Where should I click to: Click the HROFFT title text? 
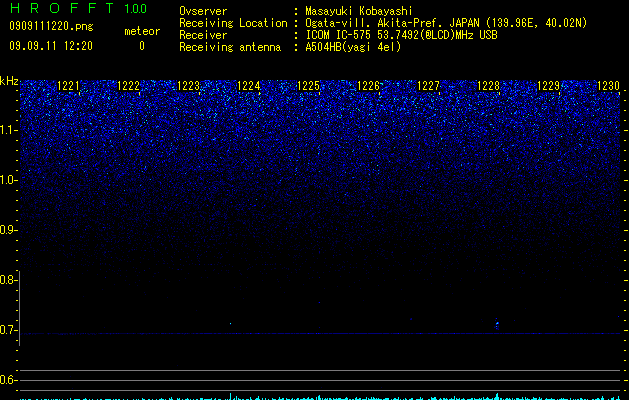click(62, 8)
